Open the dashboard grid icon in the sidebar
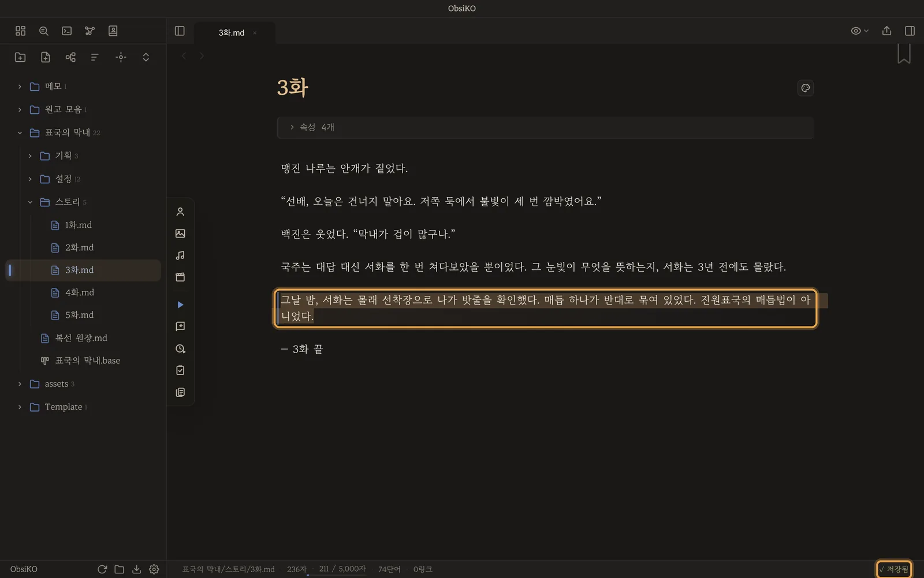The height and width of the screenshot is (578, 924). pyautogui.click(x=20, y=31)
